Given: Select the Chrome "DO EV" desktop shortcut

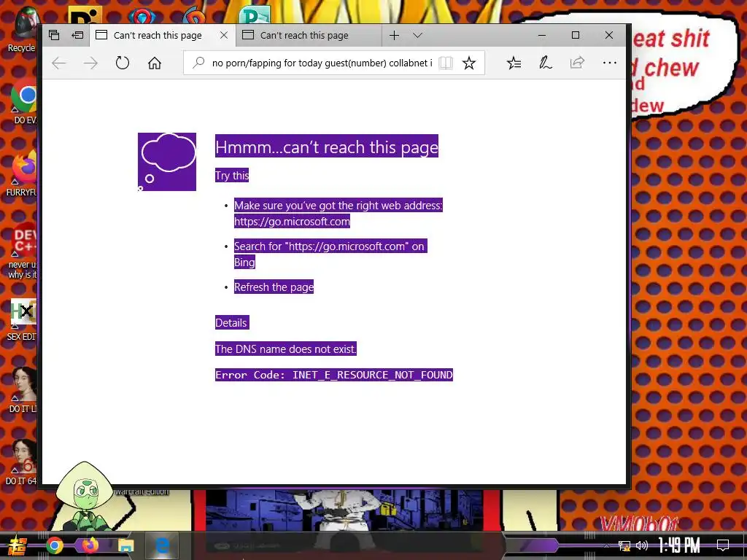Looking at the screenshot, I should 24,103.
